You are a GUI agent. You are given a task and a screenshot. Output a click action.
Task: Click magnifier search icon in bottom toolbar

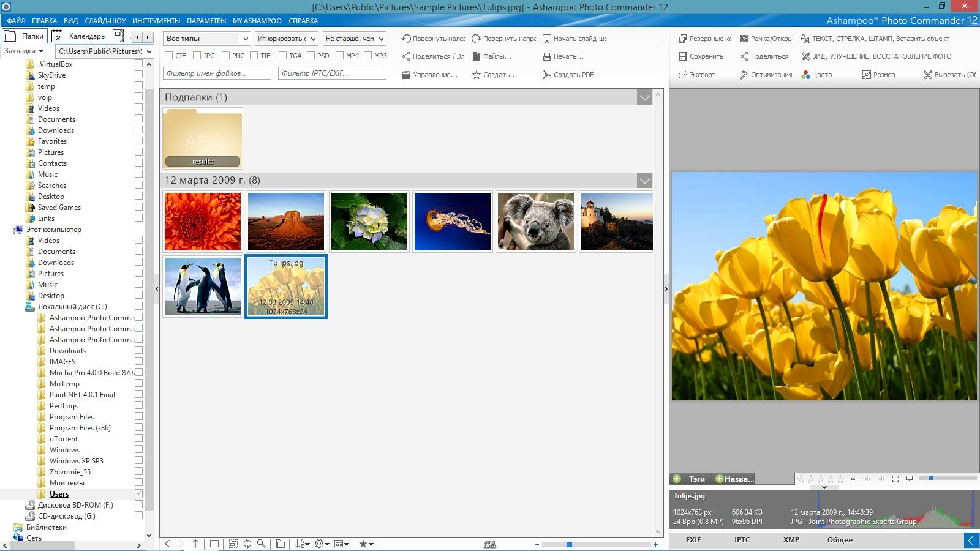coord(262,544)
